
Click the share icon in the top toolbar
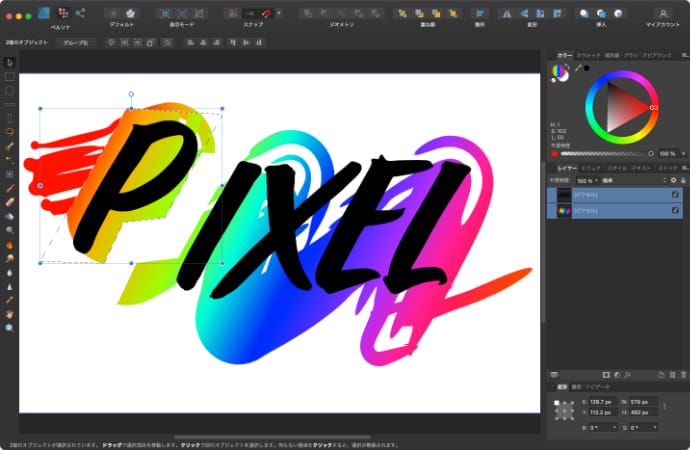pyautogui.click(x=80, y=13)
